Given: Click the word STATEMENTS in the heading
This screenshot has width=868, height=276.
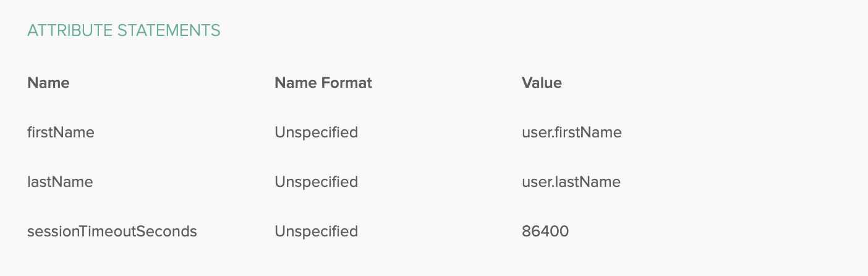Looking at the screenshot, I should (169, 30).
